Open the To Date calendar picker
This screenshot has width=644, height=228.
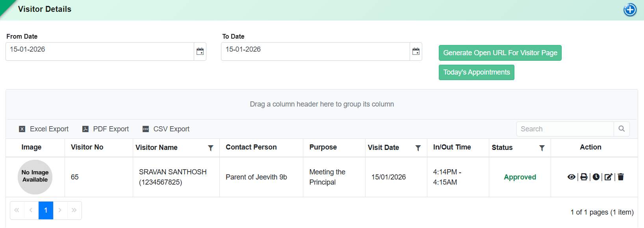coord(416,52)
